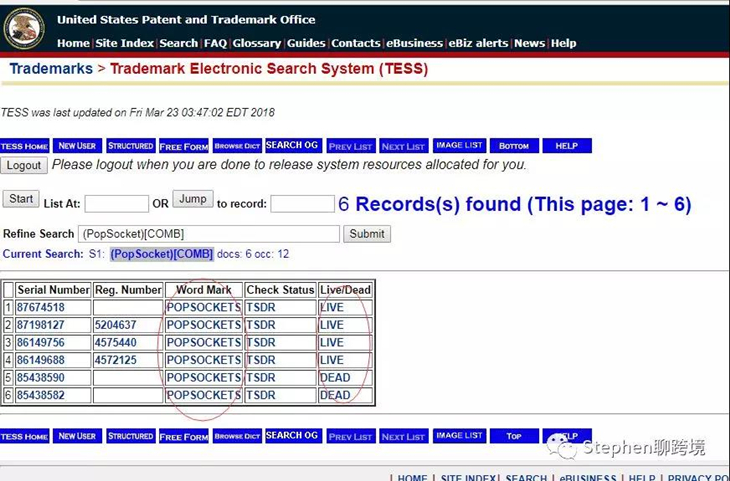Click bottom Image List button

(459, 436)
